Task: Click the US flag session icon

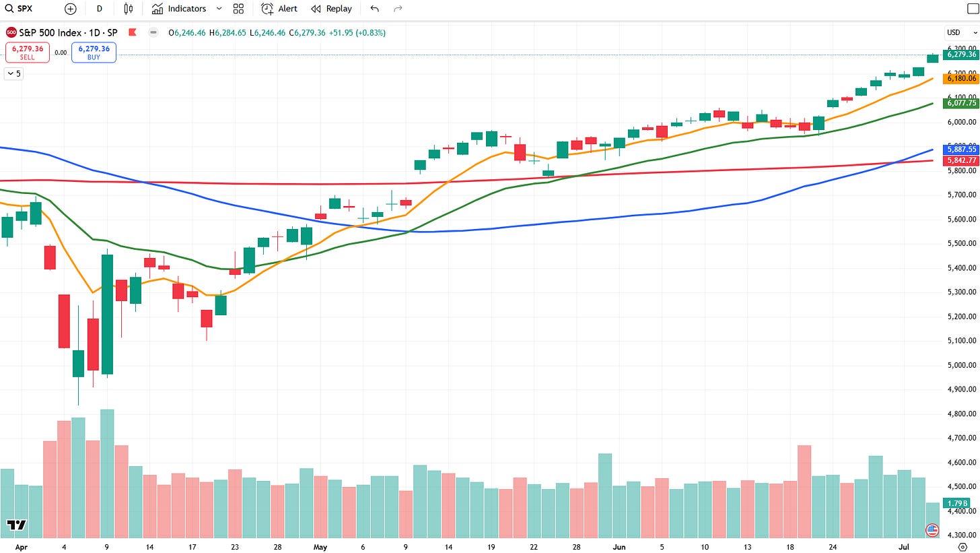Action: tap(932, 530)
